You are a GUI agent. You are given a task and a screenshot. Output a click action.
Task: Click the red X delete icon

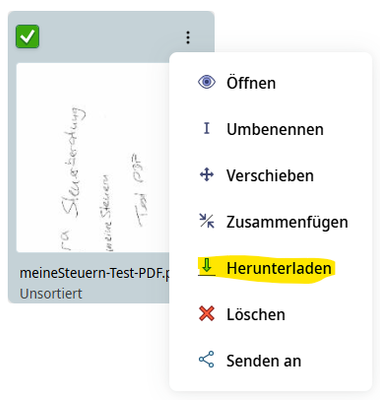pos(207,314)
